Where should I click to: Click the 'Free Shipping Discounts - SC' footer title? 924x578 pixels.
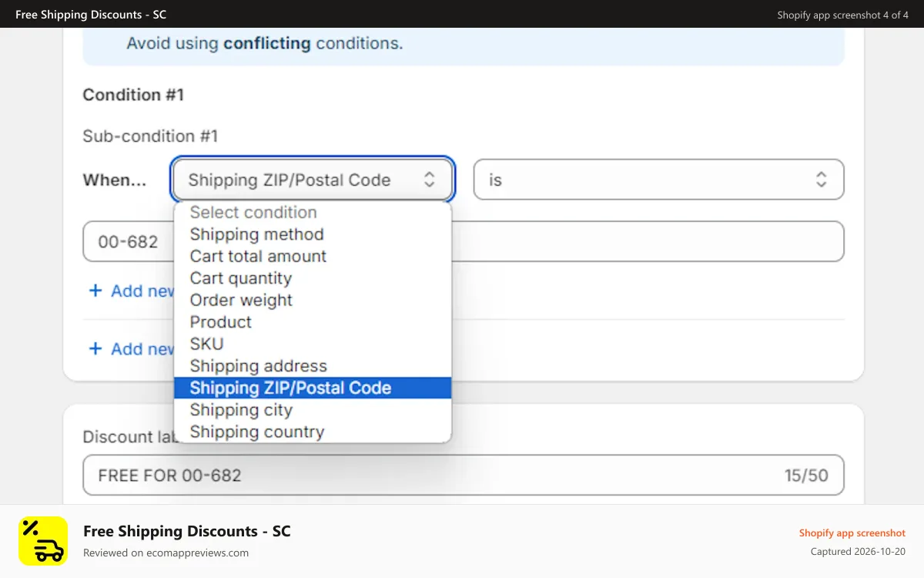point(187,531)
